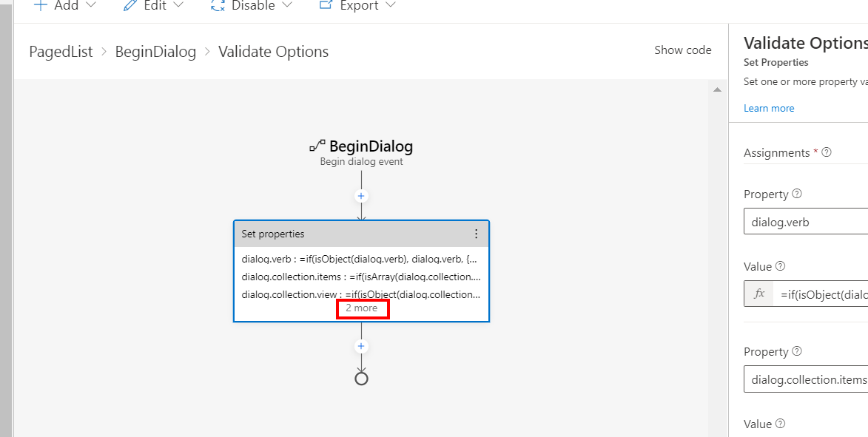Expand the Edit dropdown in the toolbar
Viewport: 868px width, 437px height.
[x=179, y=6]
